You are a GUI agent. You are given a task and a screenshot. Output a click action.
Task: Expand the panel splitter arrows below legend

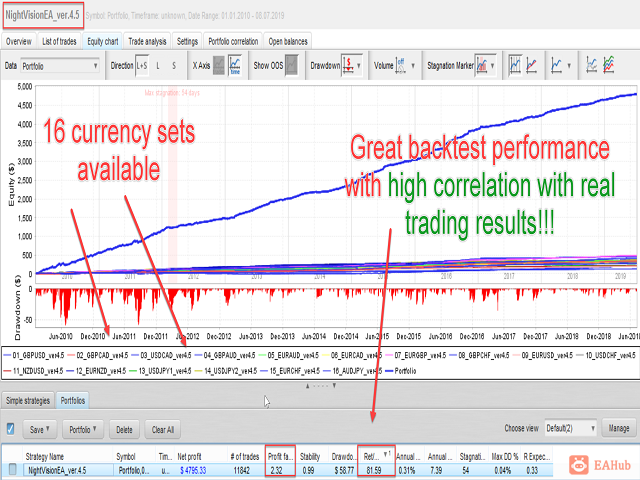(x=321, y=385)
